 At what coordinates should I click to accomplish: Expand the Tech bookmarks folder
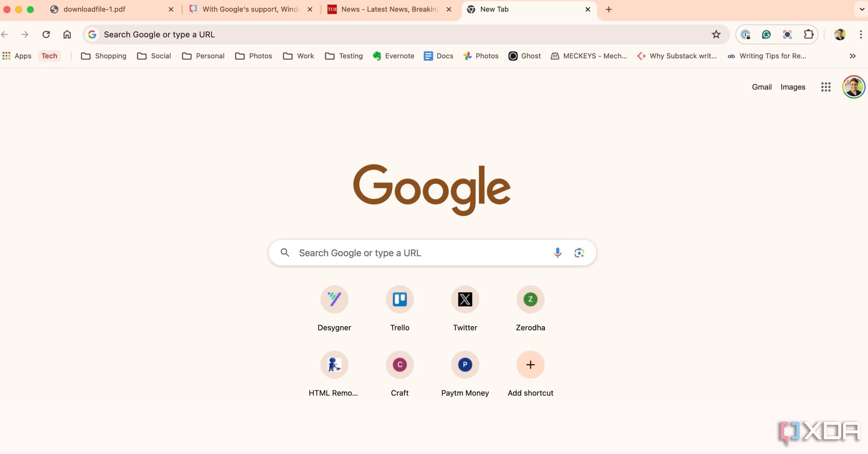(x=50, y=56)
